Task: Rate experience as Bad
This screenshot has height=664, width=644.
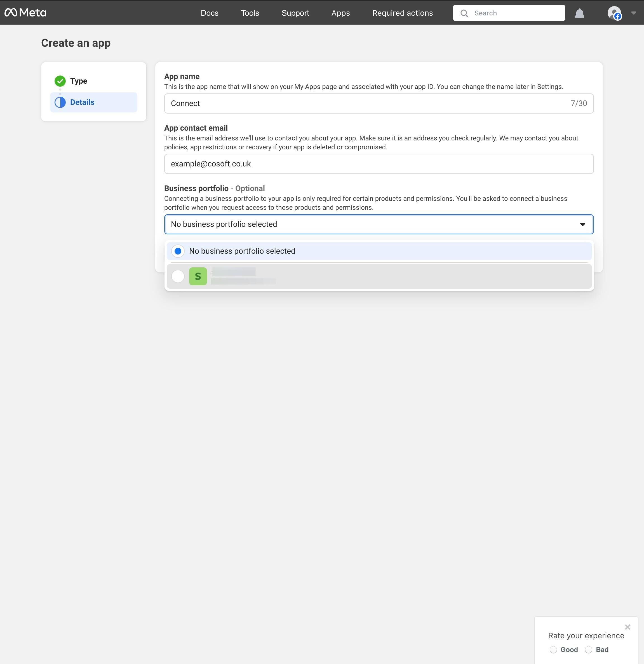Action: (588, 649)
